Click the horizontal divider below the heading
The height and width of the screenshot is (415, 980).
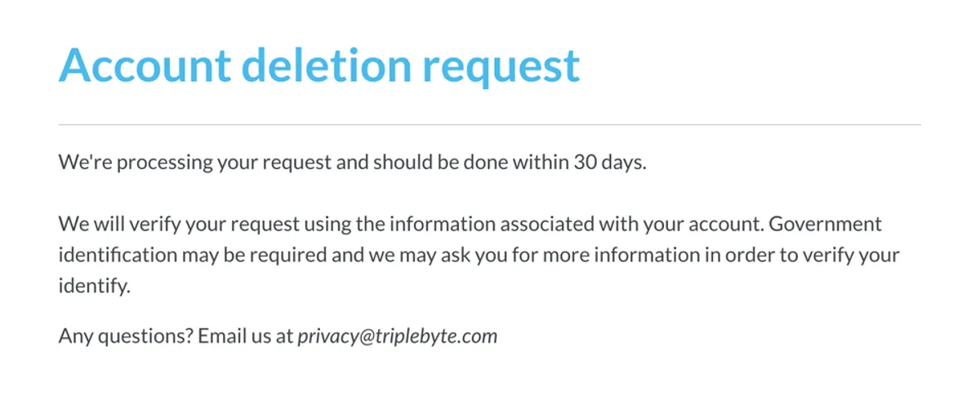coord(489,125)
